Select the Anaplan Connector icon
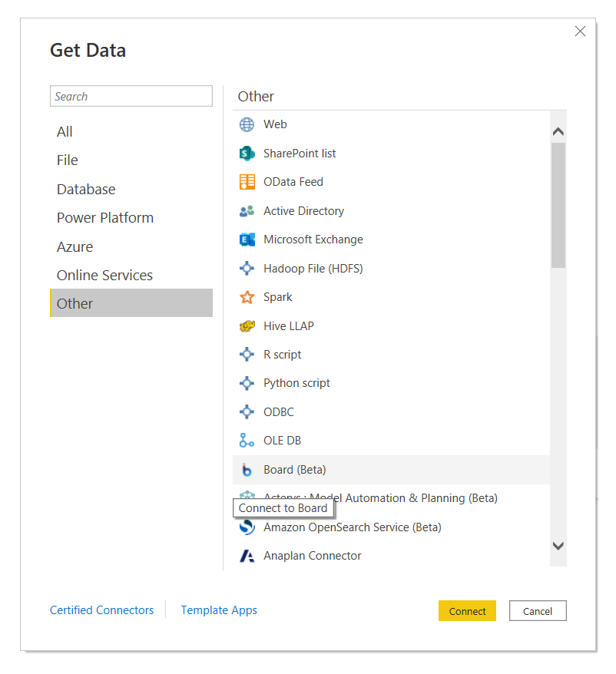 (247, 556)
